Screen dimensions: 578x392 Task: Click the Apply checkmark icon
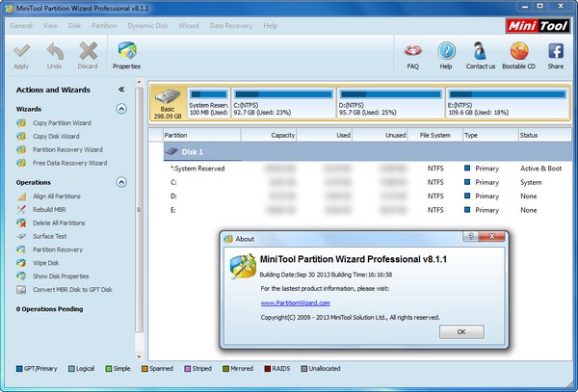tap(21, 51)
